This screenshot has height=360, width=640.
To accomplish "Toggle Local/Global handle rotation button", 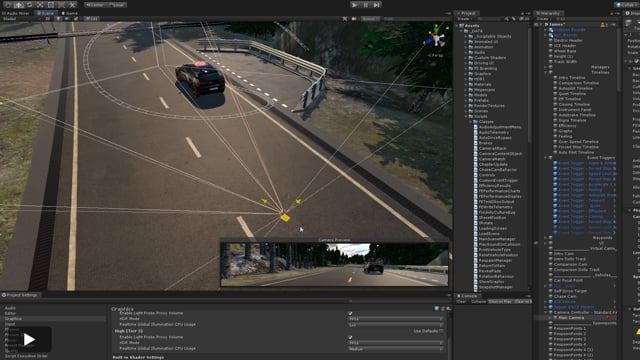I will point(116,5).
